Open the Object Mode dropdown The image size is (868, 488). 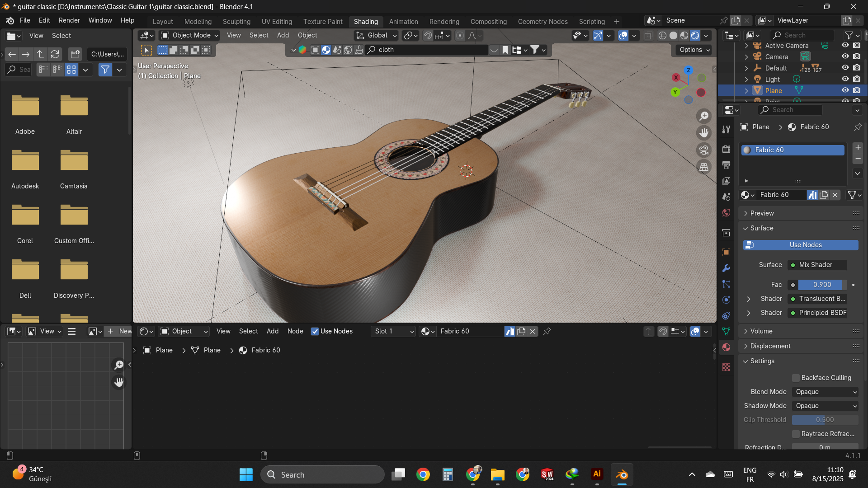coord(190,35)
